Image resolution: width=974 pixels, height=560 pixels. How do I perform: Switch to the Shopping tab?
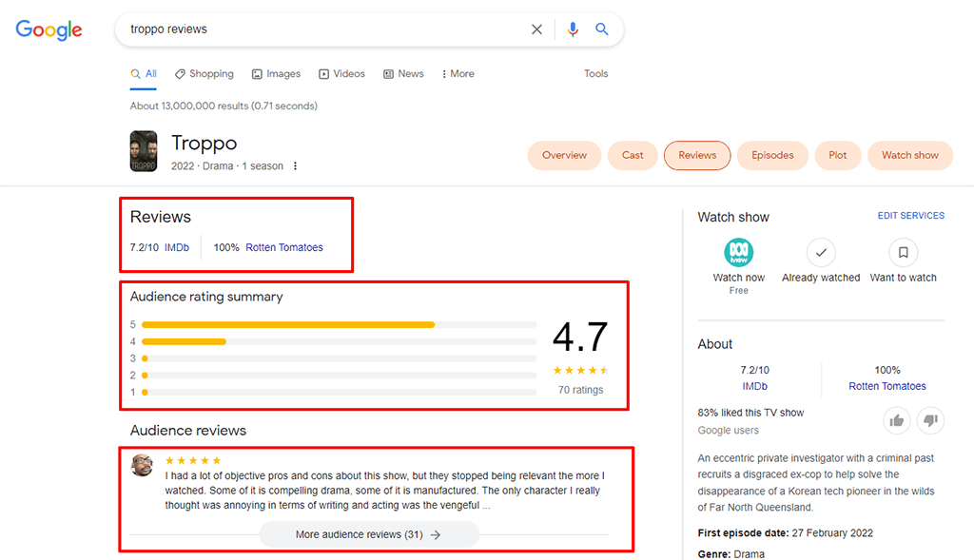205,74
